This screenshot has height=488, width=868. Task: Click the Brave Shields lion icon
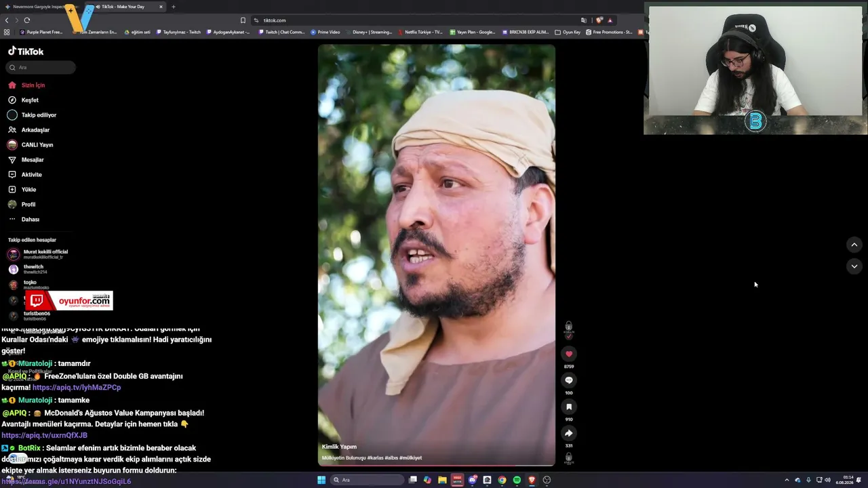click(x=599, y=20)
